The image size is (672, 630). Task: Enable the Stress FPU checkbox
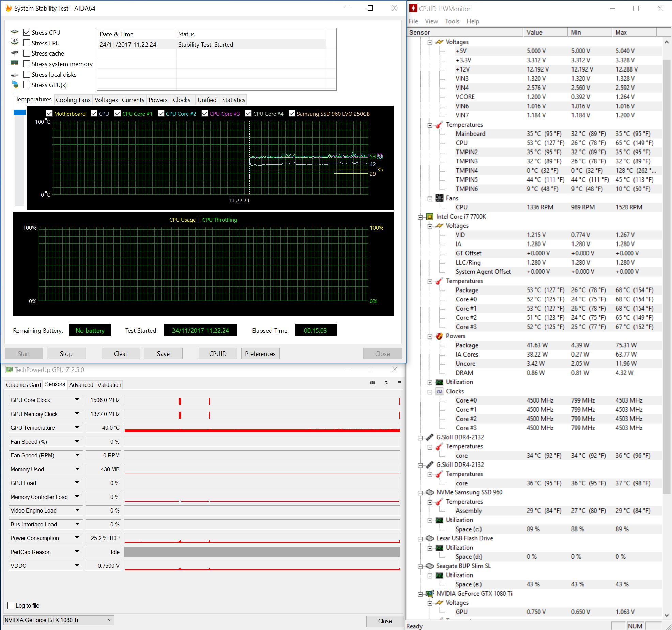coord(27,43)
